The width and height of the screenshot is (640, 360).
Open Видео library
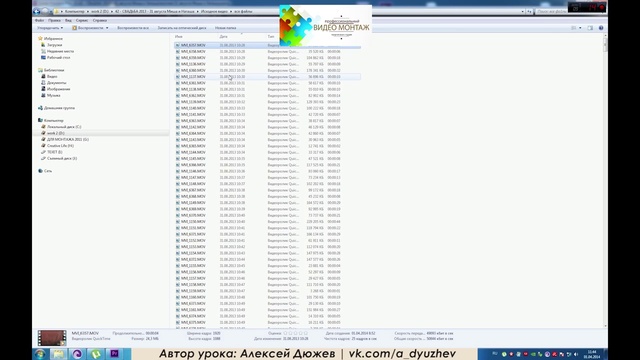click(49, 76)
